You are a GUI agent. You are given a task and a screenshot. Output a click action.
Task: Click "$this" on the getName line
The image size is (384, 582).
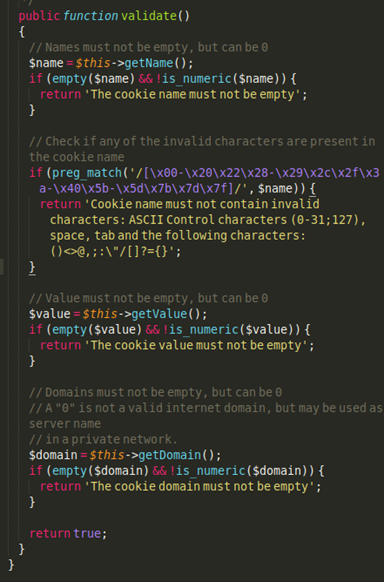click(x=93, y=63)
